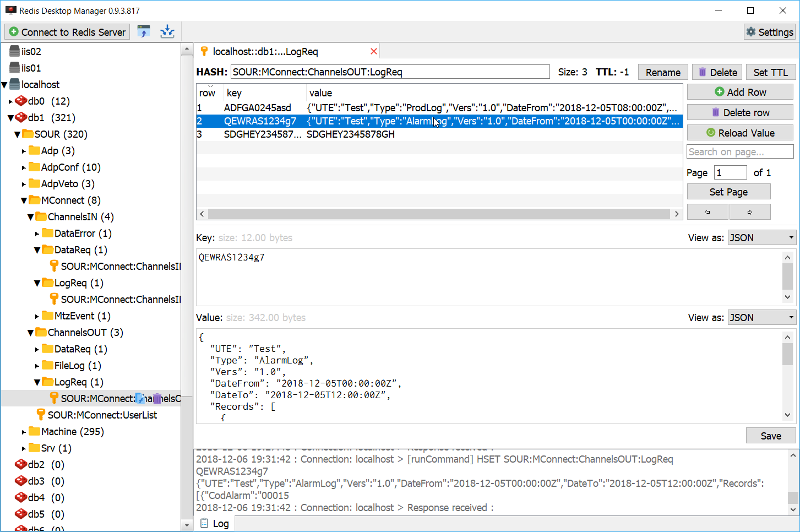This screenshot has height=532, width=800.
Task: Expand the AdpConf (10) namespace
Action: 24,167
